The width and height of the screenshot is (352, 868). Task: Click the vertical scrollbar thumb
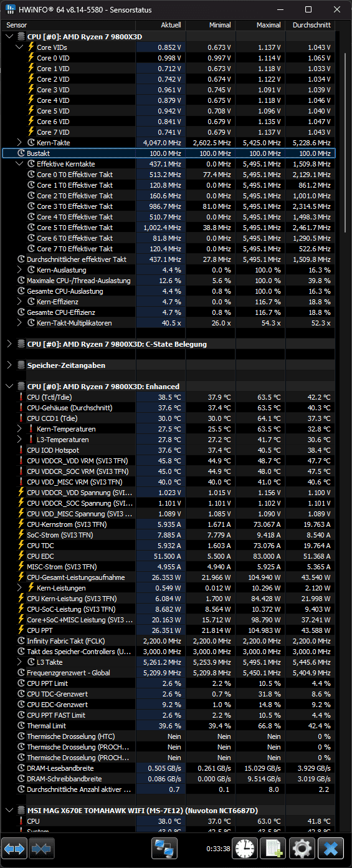pos(345,143)
